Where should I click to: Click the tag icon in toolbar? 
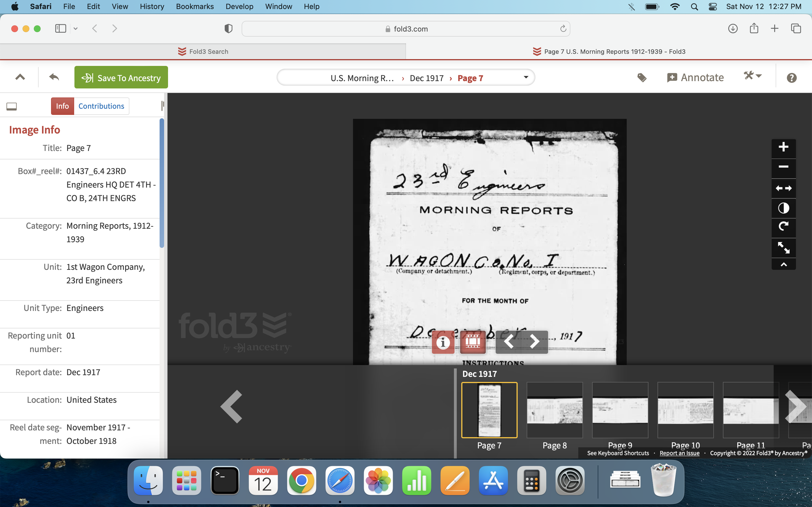pos(641,78)
